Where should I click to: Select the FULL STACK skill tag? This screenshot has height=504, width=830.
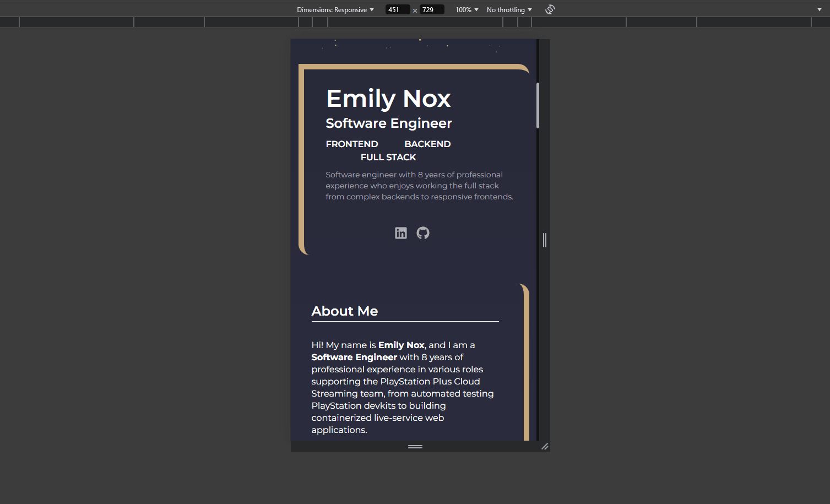click(388, 157)
